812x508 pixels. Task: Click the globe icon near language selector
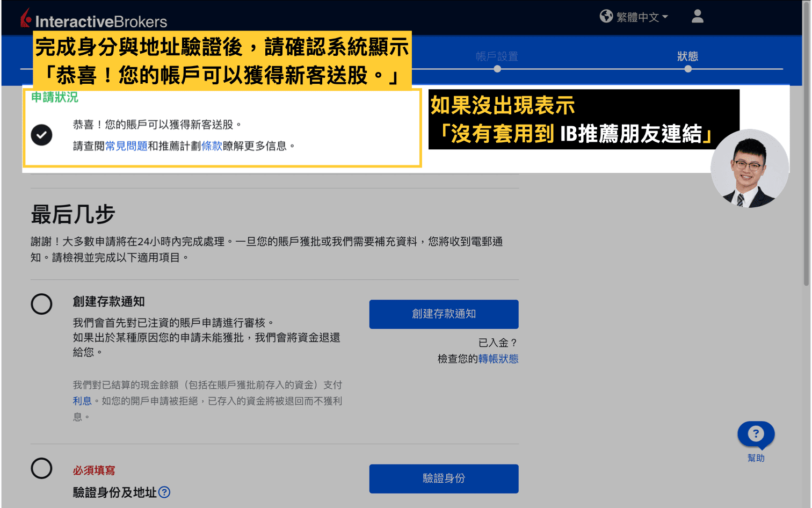606,17
